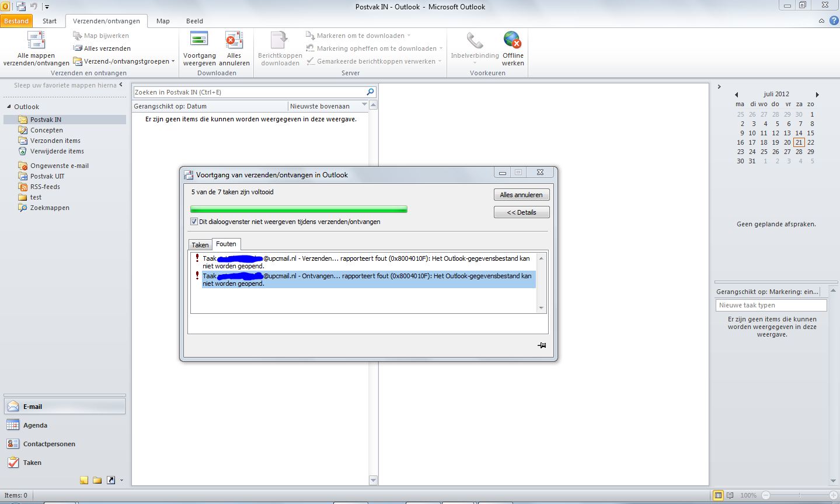
Task: Toggle 'Dit dialoogvenster niet weergeven' checkbox
Action: 194,222
